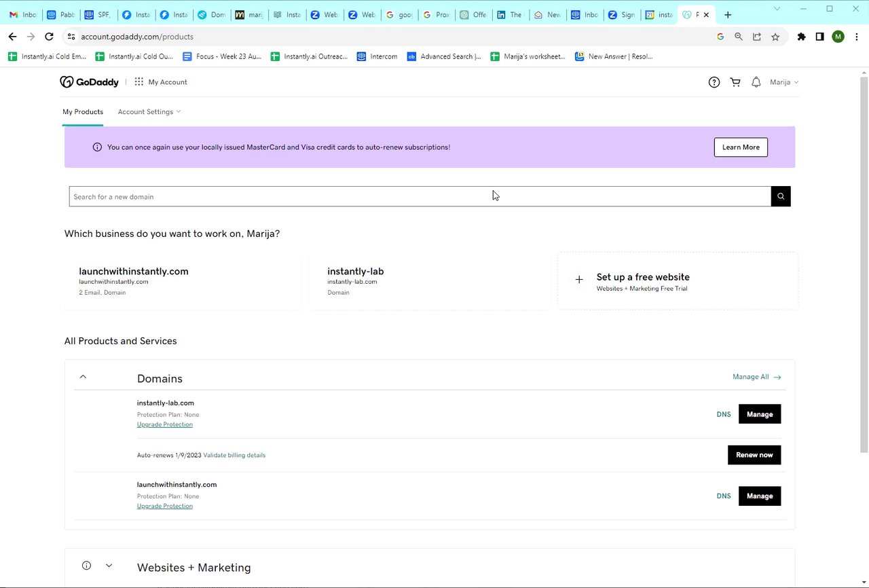Open the zoom magnifier icon in the address bar

click(x=739, y=37)
